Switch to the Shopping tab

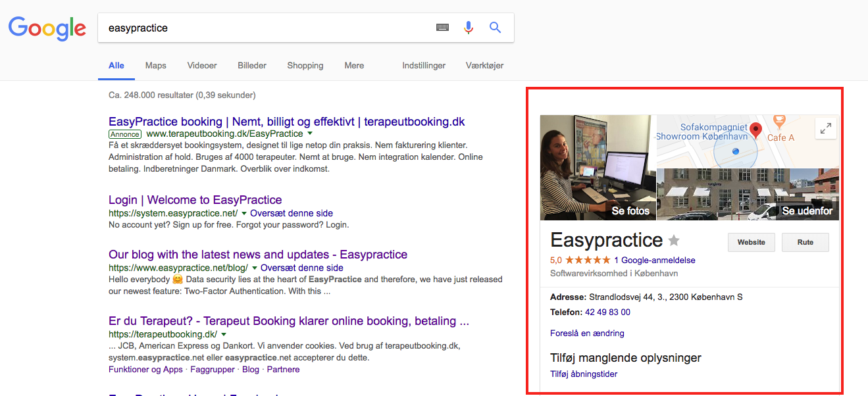coord(305,65)
